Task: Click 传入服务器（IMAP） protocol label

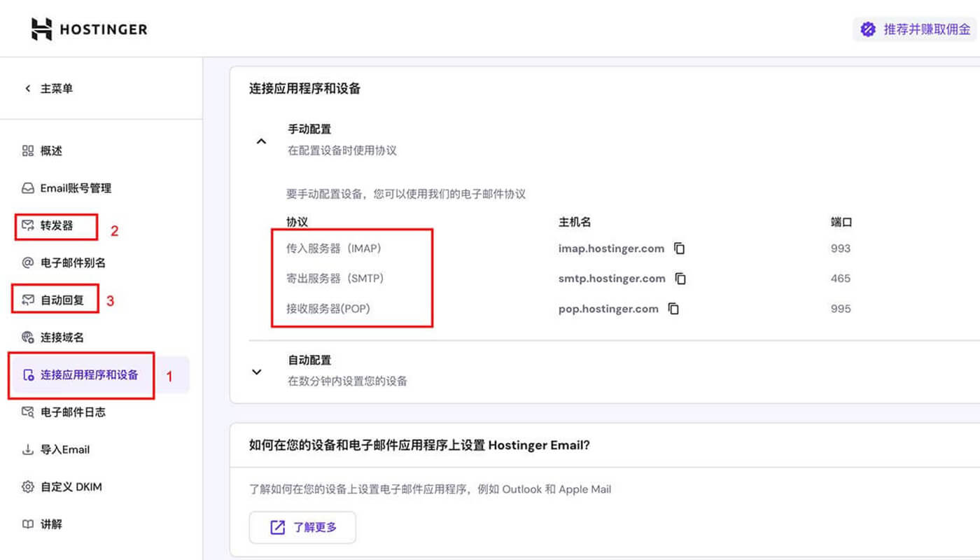Action: pos(334,248)
